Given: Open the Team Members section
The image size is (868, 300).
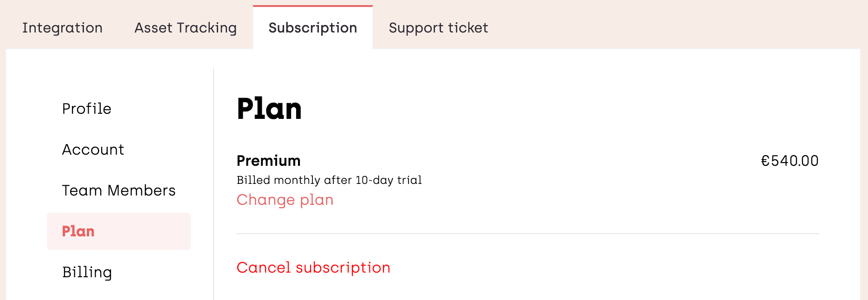Looking at the screenshot, I should tap(119, 190).
